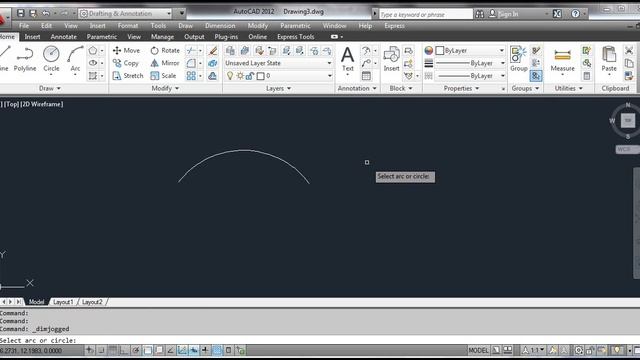Click the [2D Wireframe] visual style label
The height and width of the screenshot is (360, 640).
(x=42, y=104)
